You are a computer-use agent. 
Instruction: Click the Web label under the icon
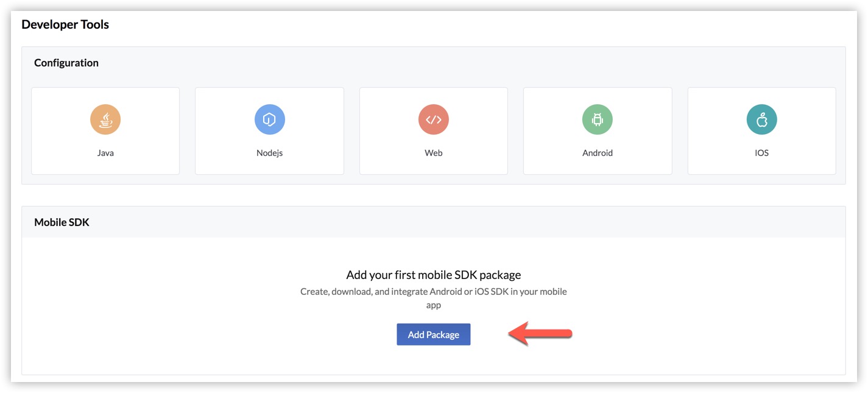[434, 153]
